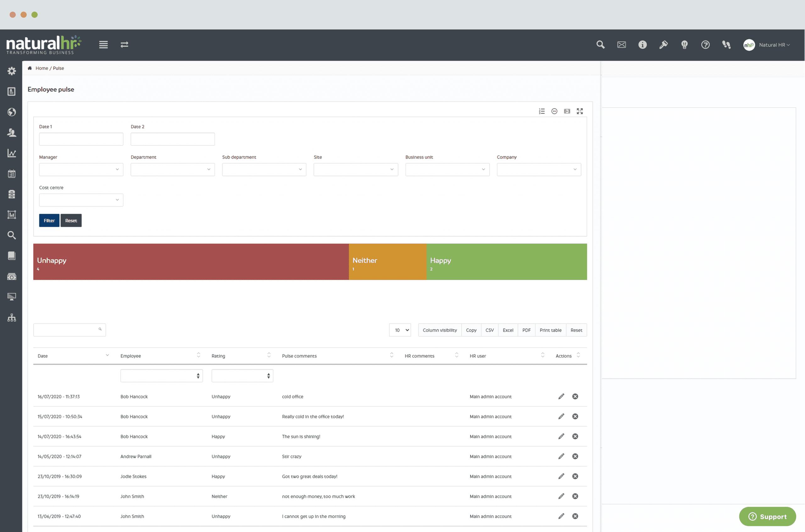Click the pin icon in header
This screenshot has height=532, width=805.
click(x=663, y=45)
